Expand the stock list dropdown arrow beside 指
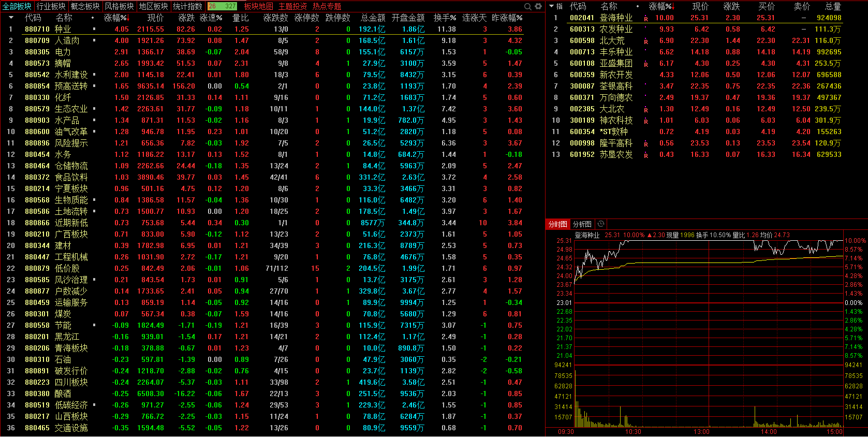This screenshot has width=868, height=437. (552, 6)
